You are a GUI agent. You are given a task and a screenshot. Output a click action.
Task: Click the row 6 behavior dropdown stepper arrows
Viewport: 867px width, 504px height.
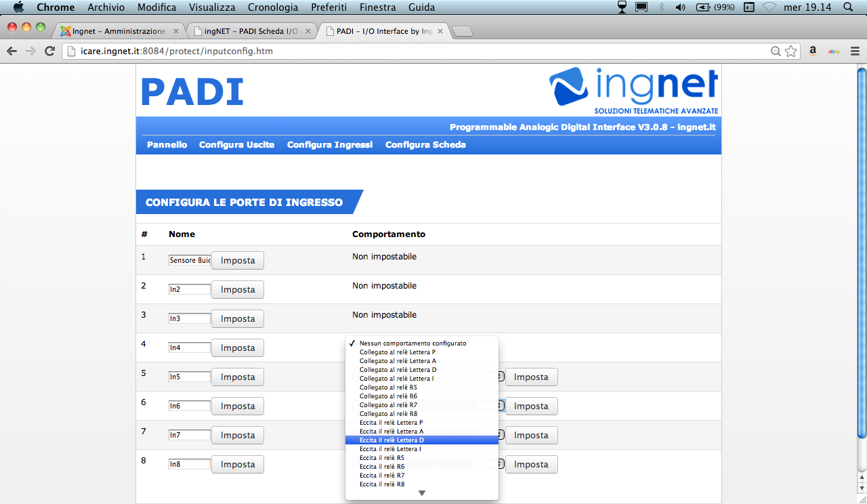click(501, 406)
